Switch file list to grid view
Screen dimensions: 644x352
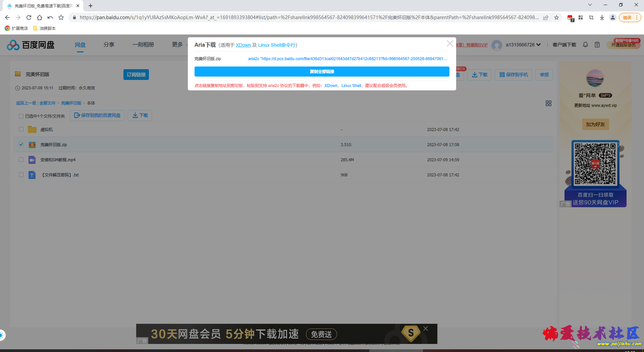[548, 103]
